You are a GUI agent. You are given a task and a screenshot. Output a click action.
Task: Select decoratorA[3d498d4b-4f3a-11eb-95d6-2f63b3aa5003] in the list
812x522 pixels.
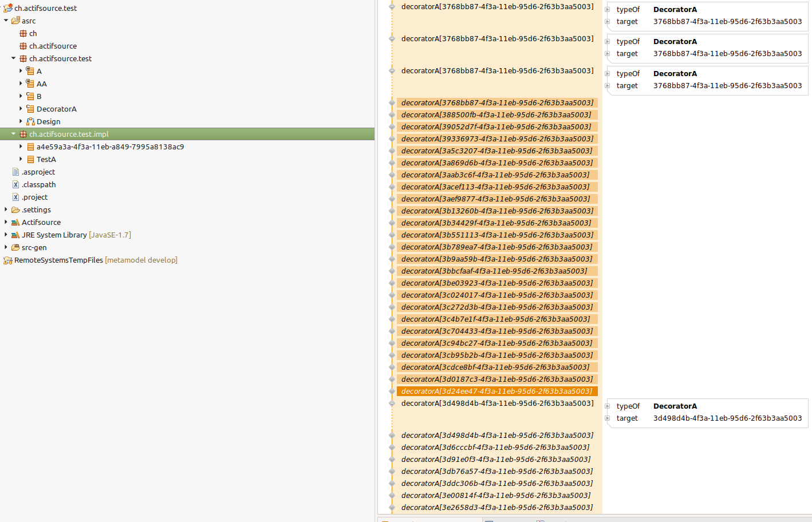497,403
